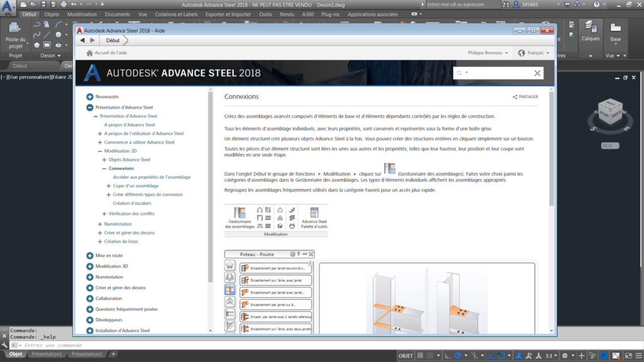
Task: Toggle ortho mode icon in status bar
Action: point(447,356)
